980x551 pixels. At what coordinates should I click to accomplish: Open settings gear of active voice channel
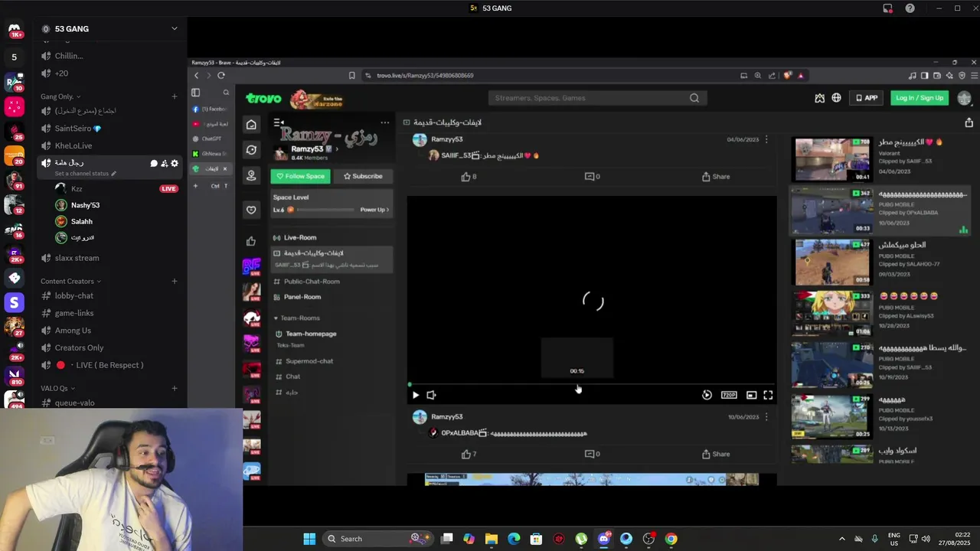click(175, 163)
